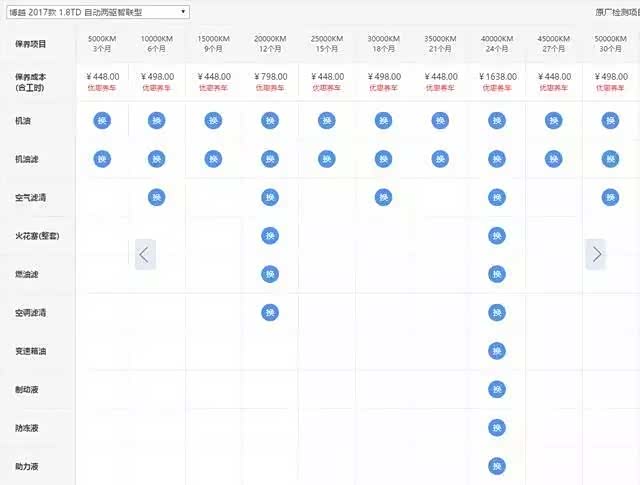This screenshot has width=640, height=485.
Task: Click the left arrow to view previous mileage columns
Action: pyautogui.click(x=145, y=254)
